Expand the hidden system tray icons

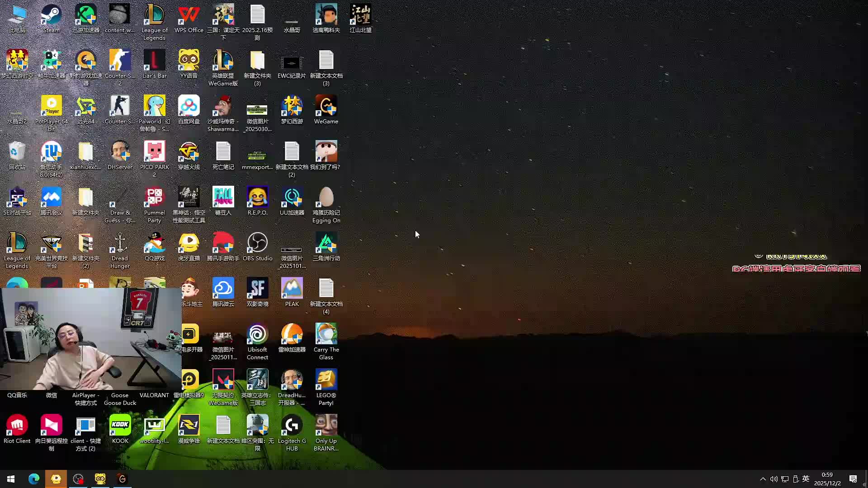763,479
